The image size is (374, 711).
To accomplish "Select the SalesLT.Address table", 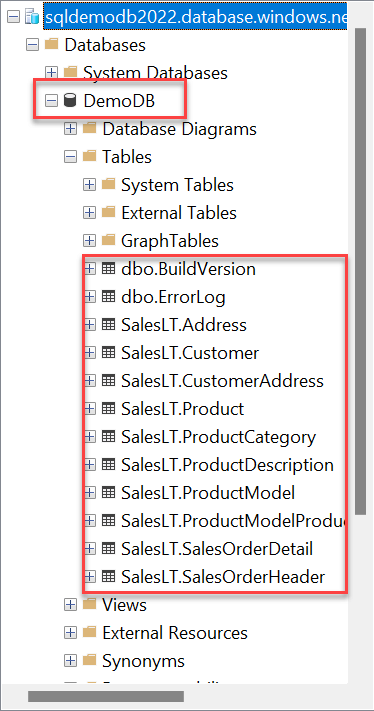I will pyautogui.click(x=184, y=325).
